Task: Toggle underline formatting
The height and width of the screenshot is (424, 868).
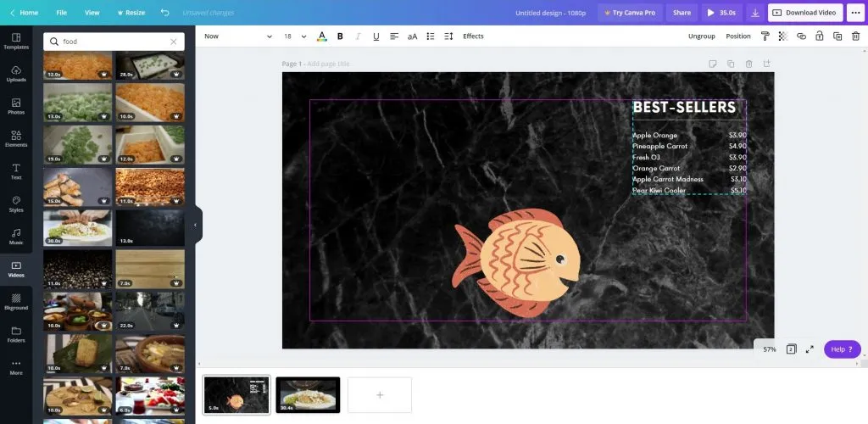Action: coord(376,36)
